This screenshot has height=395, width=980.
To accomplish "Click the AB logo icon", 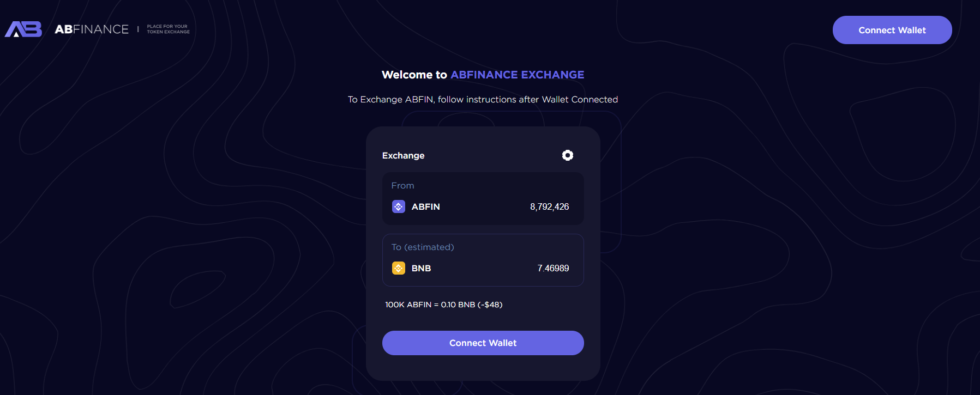I will 23,29.
